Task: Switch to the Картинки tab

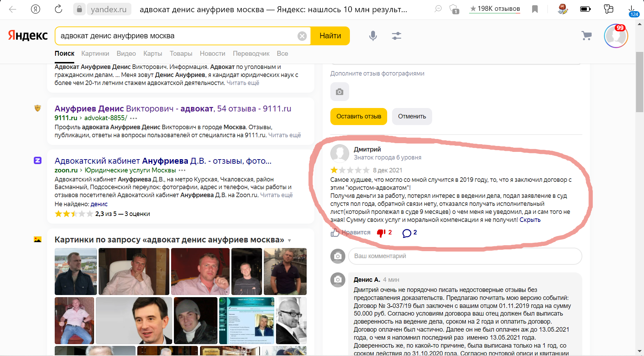Action: coord(95,54)
